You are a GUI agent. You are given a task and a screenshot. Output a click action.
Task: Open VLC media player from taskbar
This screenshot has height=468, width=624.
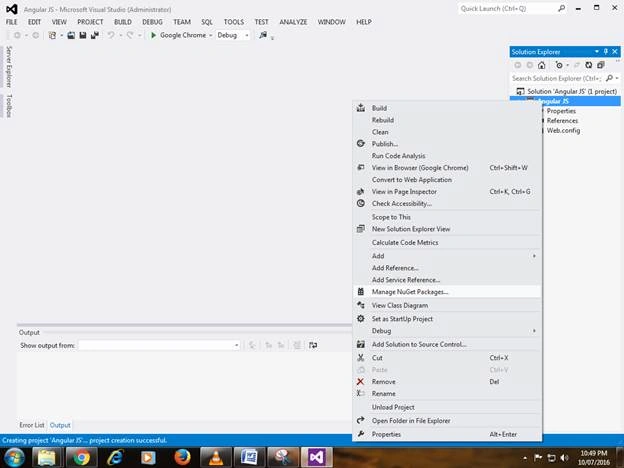tap(216, 457)
